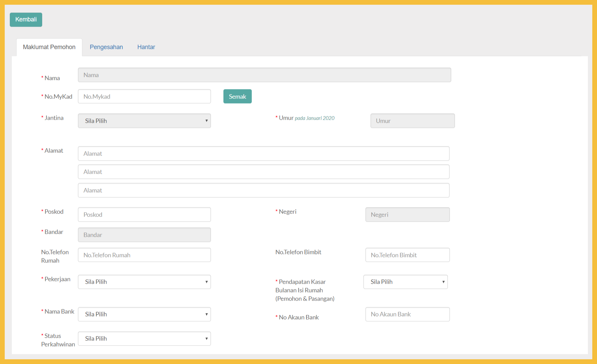The image size is (597, 364).
Task: Expand the Jantina dropdown
Action: click(144, 121)
